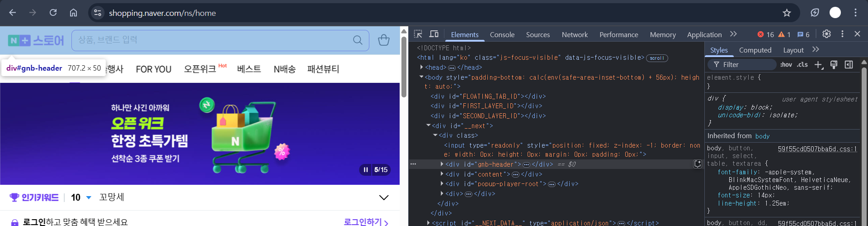Switch to the Memory tab
868x226 pixels.
(663, 34)
